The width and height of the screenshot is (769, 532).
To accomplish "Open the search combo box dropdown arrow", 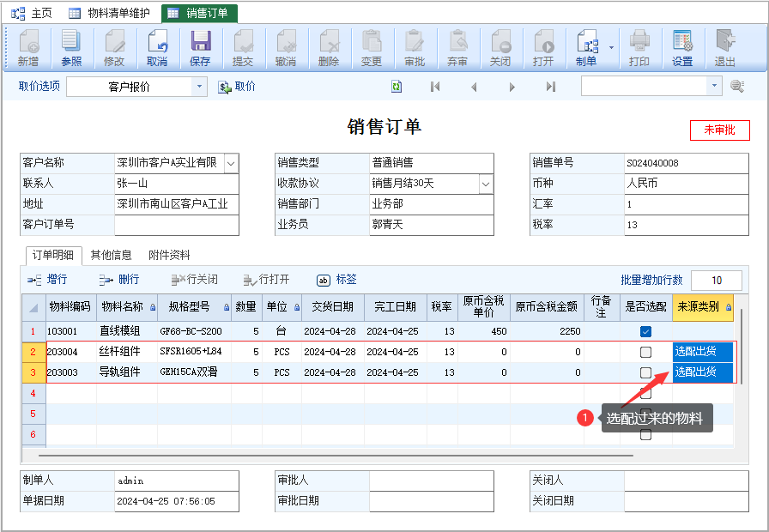I will pyautogui.click(x=714, y=87).
